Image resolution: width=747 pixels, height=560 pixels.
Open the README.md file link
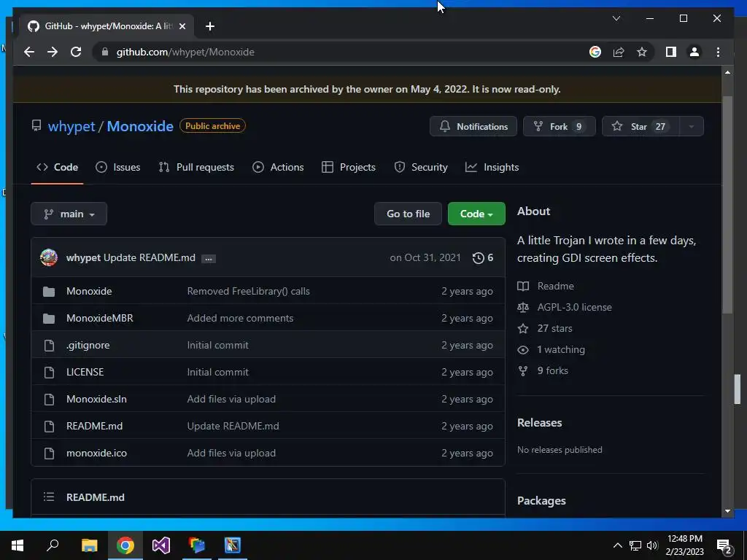(94, 426)
